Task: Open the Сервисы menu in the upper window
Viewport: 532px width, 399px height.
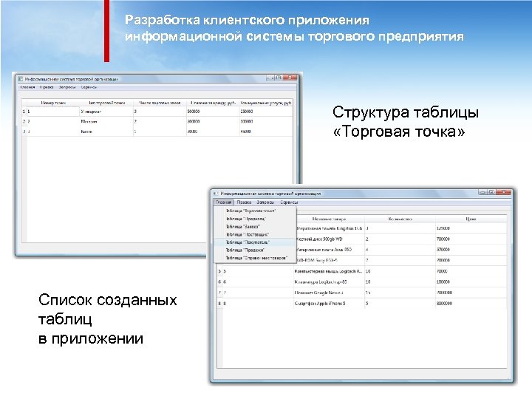Action: pos(89,87)
